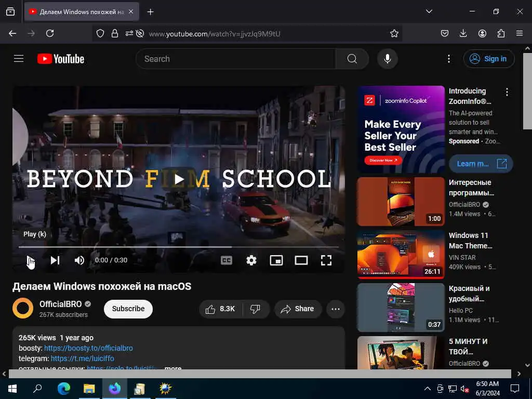
Task: Open the 26:11 VIN STAR video thumbnail
Action: (x=401, y=255)
